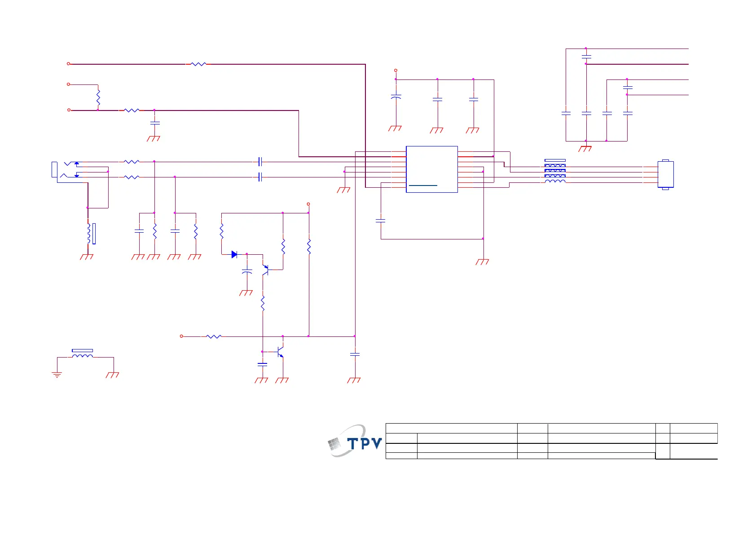The width and height of the screenshot is (756, 535).
Task: Select the polarized capacitor beside the diode
Action: pyautogui.click(x=247, y=271)
